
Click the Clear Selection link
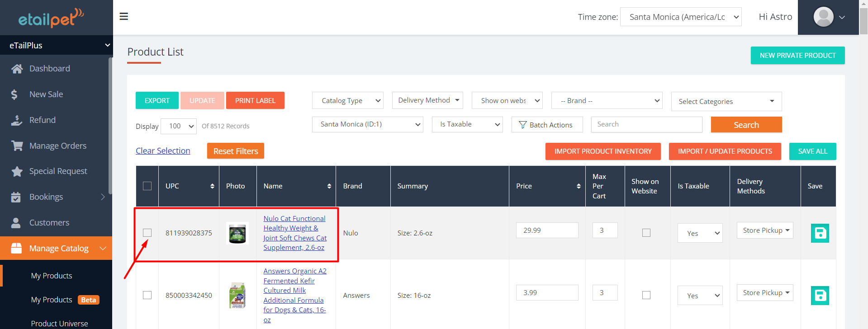(x=163, y=151)
